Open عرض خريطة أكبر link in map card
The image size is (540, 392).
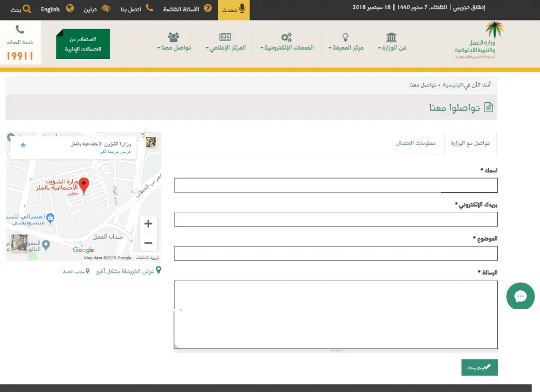(115, 152)
